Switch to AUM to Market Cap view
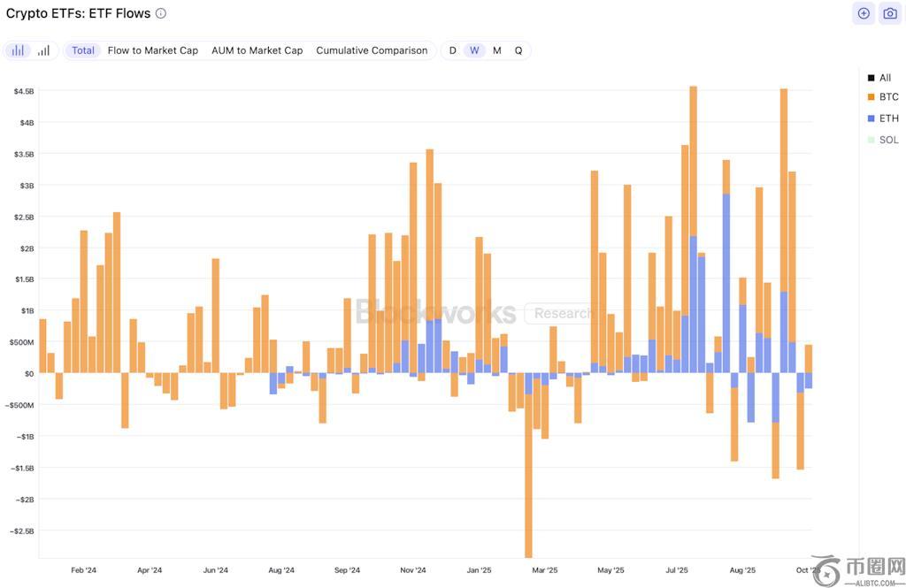Image resolution: width=906 pixels, height=588 pixels. [x=257, y=50]
